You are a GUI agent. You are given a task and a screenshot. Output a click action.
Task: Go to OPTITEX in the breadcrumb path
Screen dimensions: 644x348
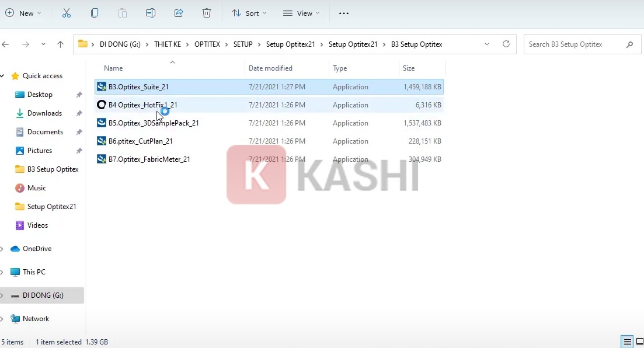pos(207,44)
